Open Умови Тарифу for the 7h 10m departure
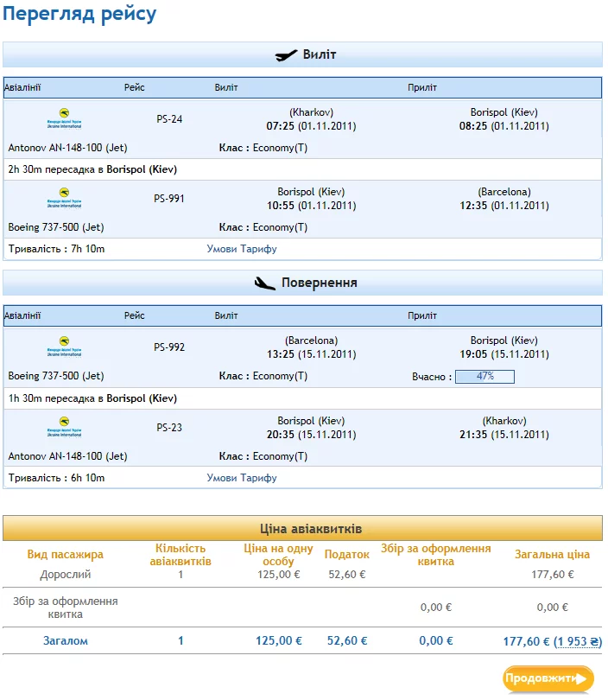The image size is (608, 700). 242,249
